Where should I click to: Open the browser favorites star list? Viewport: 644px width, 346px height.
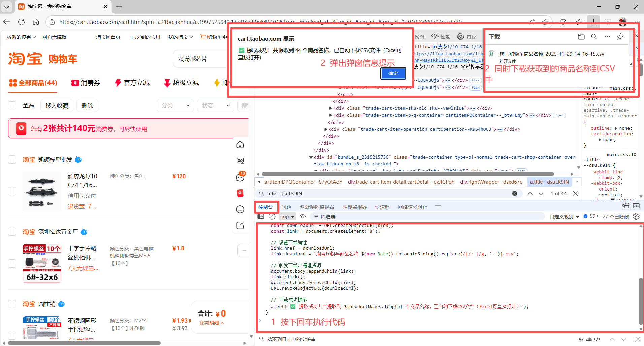(579, 22)
